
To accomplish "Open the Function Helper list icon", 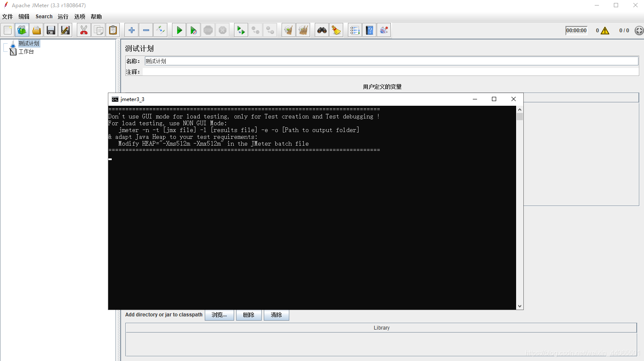I will 355,30.
